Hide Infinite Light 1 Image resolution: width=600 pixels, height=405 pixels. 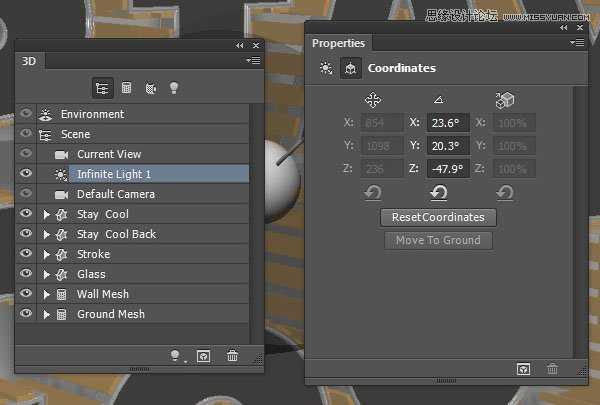click(x=26, y=173)
